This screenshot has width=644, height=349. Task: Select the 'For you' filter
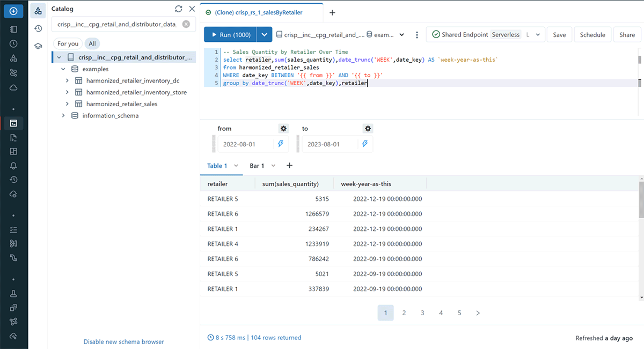[x=68, y=44]
